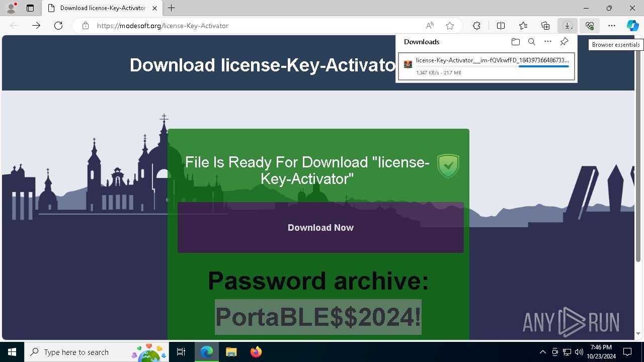The height and width of the screenshot is (362, 644).
Task: Click the green shield checkmark icon
Action: point(448,166)
